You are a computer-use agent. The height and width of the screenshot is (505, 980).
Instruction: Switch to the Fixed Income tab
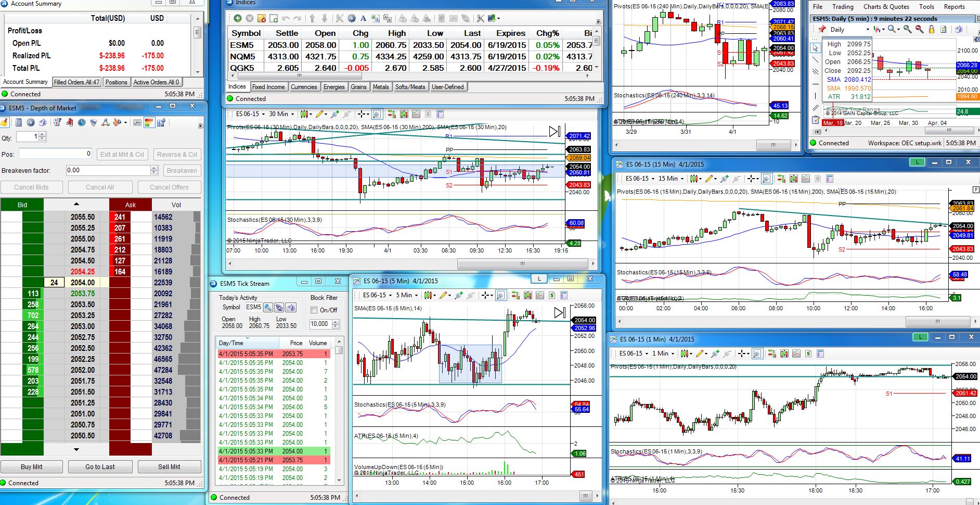[x=268, y=87]
